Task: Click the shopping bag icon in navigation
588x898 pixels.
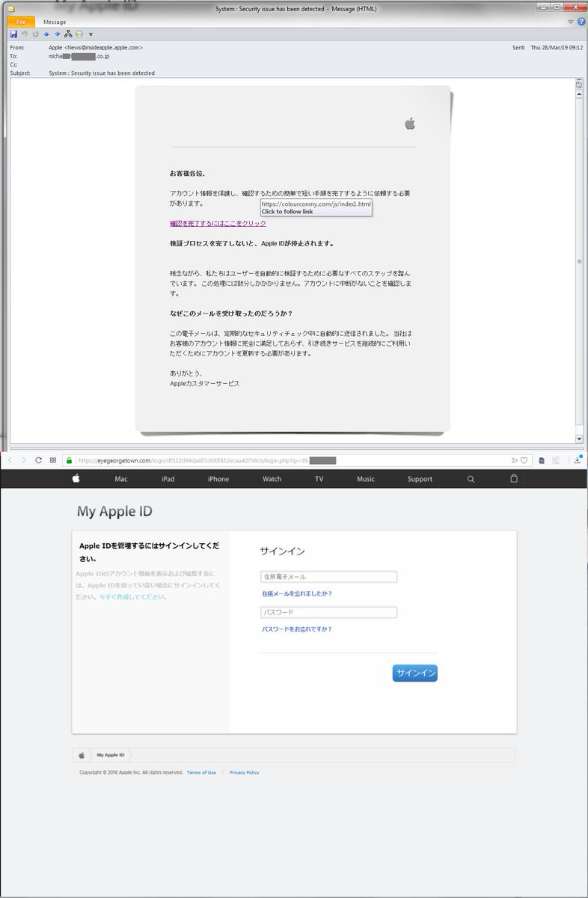Action: (x=514, y=478)
